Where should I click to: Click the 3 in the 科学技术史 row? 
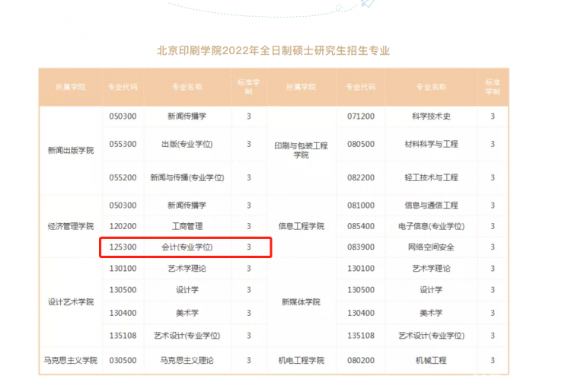pos(493,116)
